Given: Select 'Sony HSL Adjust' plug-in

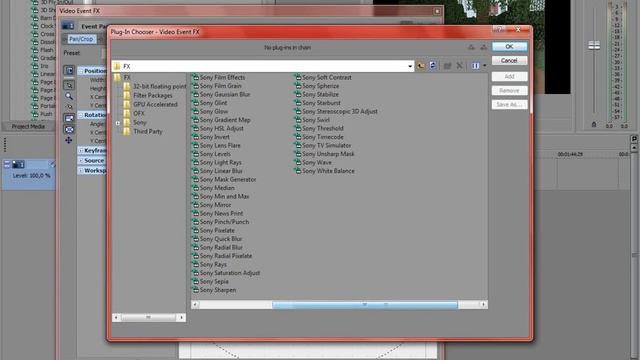Looking at the screenshot, I should click(x=221, y=128).
